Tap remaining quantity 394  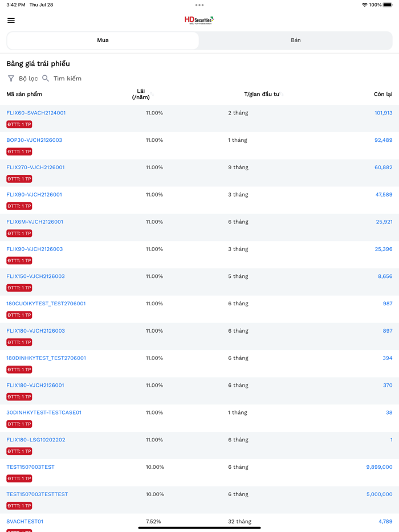[388, 358]
